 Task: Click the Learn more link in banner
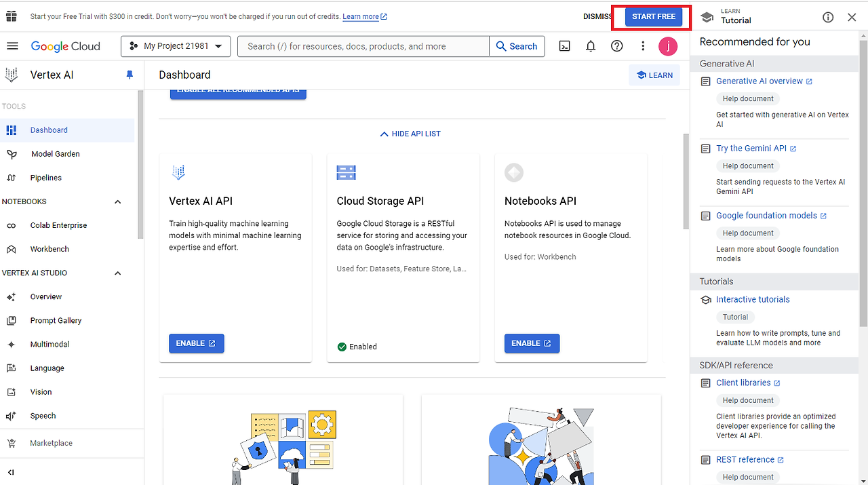coord(365,16)
